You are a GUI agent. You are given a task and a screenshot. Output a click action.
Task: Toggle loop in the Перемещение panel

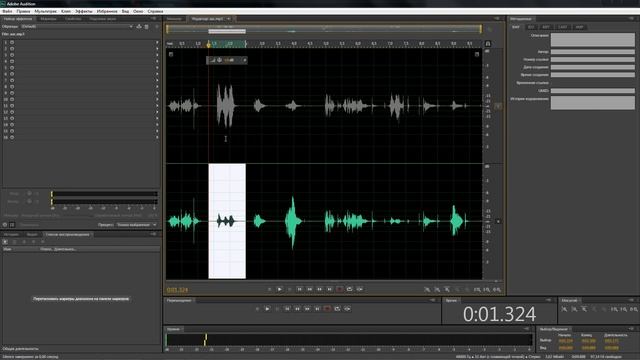point(338,309)
